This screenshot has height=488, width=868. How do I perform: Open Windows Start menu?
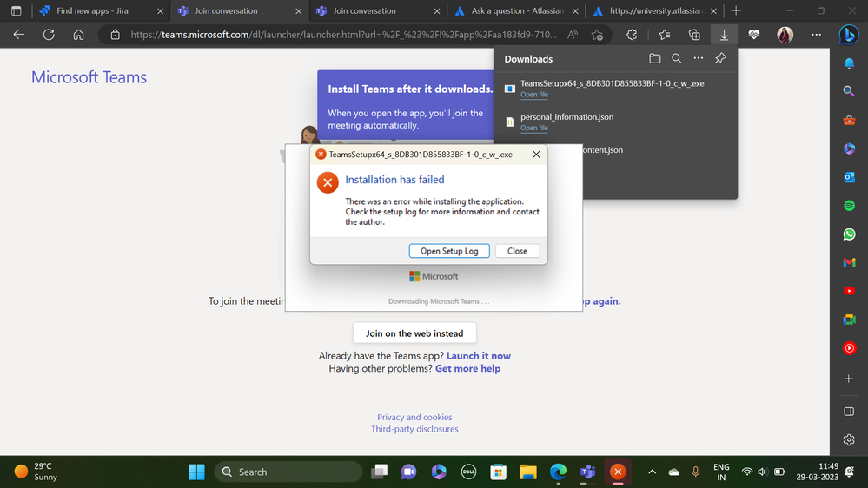coord(196,472)
